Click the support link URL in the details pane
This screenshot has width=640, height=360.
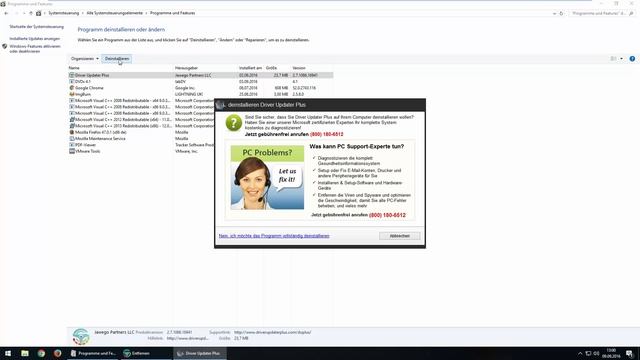[273, 332]
